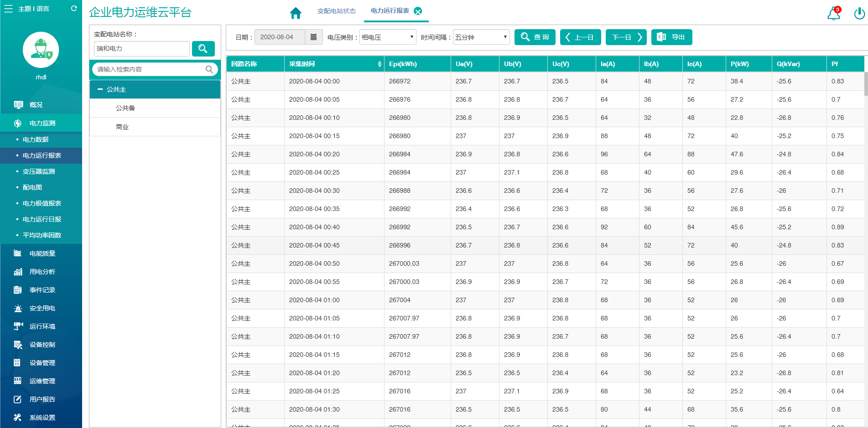Viewport: 868px width, 428px height.
Task: Click the 查询 button
Action: (x=535, y=37)
